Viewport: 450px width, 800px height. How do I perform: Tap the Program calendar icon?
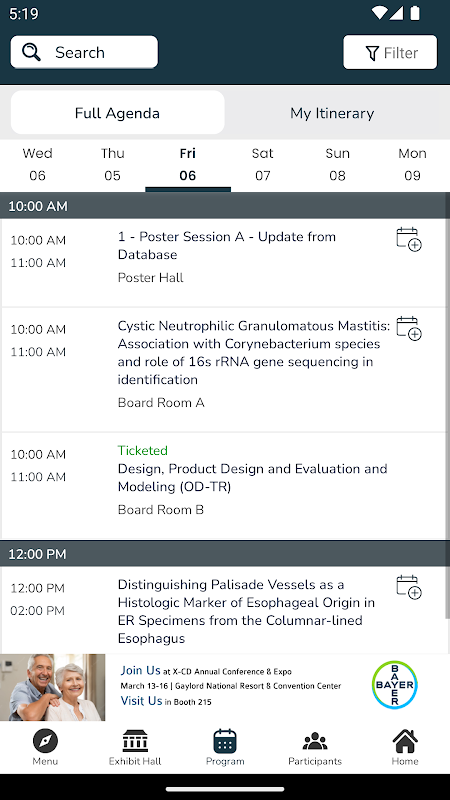[x=225, y=741]
